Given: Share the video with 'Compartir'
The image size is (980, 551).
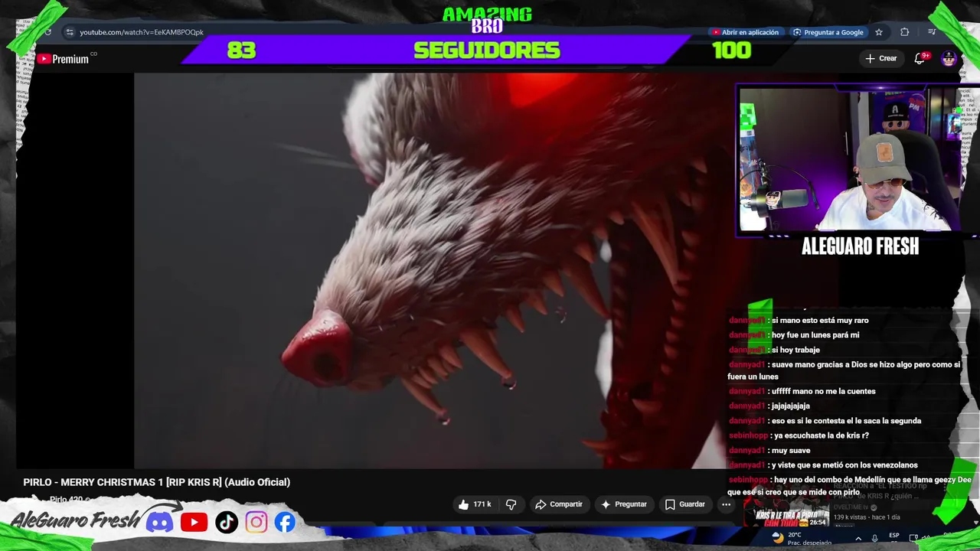Looking at the screenshot, I should [x=559, y=504].
